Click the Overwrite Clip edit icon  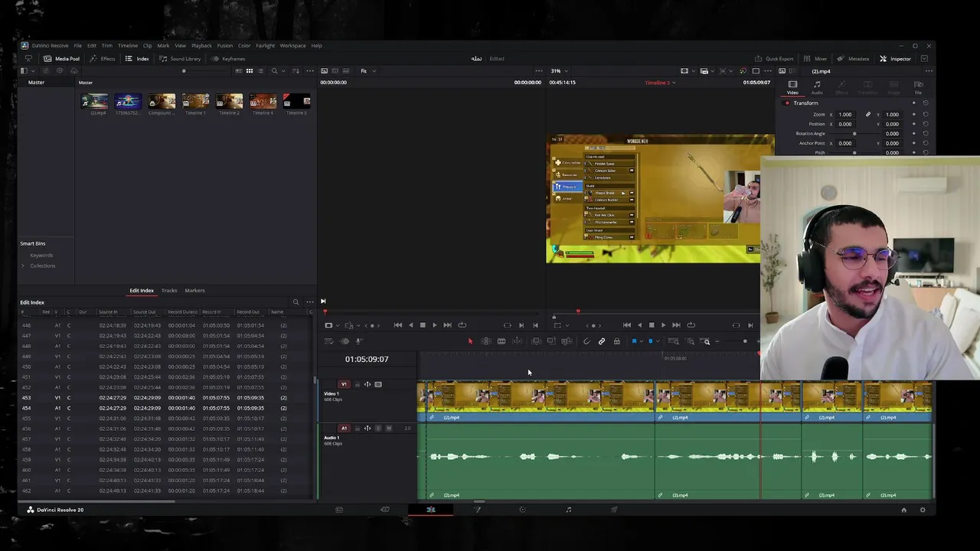551,341
